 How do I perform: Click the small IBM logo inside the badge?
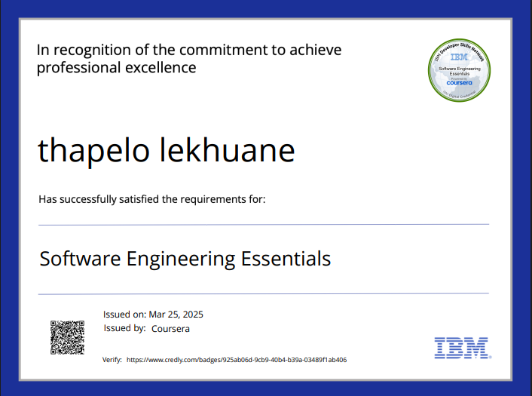[458, 57]
